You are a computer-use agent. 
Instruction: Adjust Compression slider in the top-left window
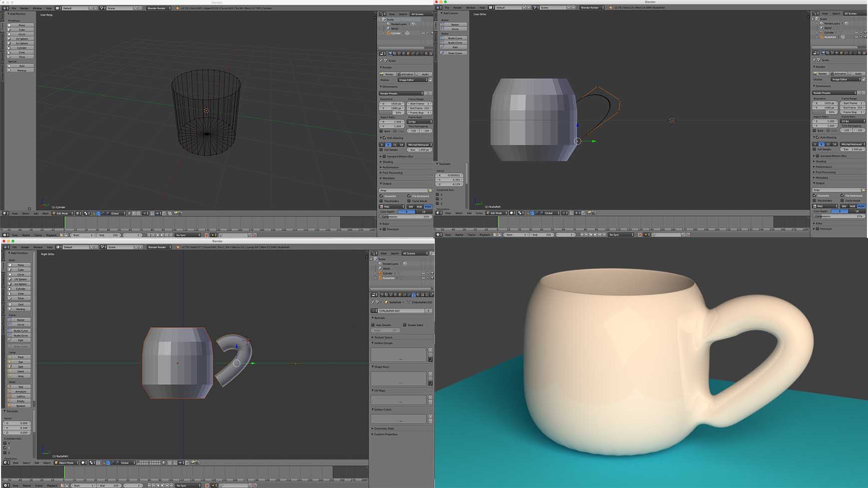point(406,217)
